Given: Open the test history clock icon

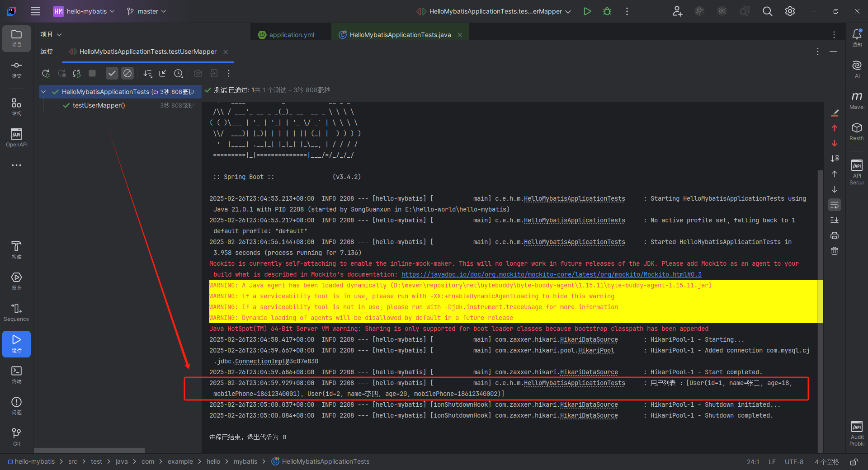Looking at the screenshot, I should (x=178, y=73).
